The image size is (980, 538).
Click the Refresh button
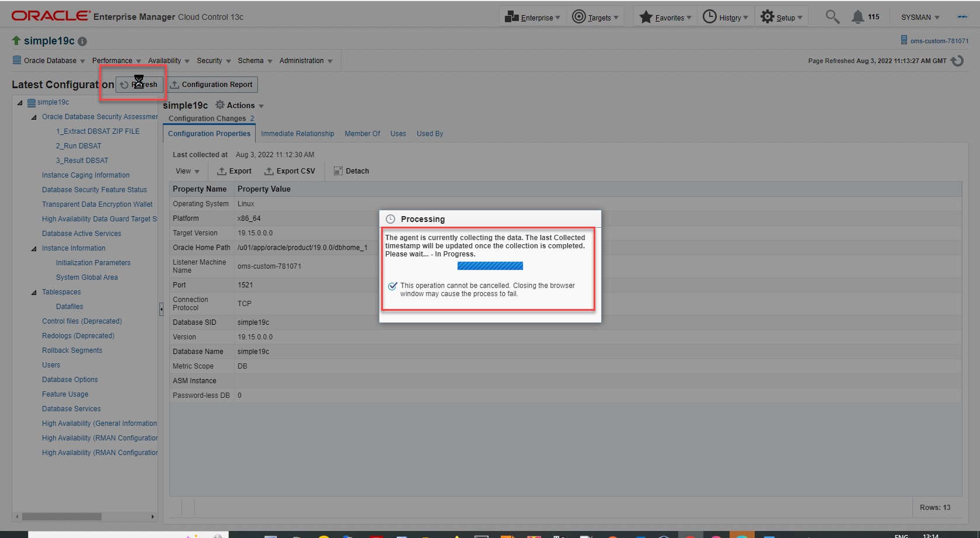pos(139,85)
